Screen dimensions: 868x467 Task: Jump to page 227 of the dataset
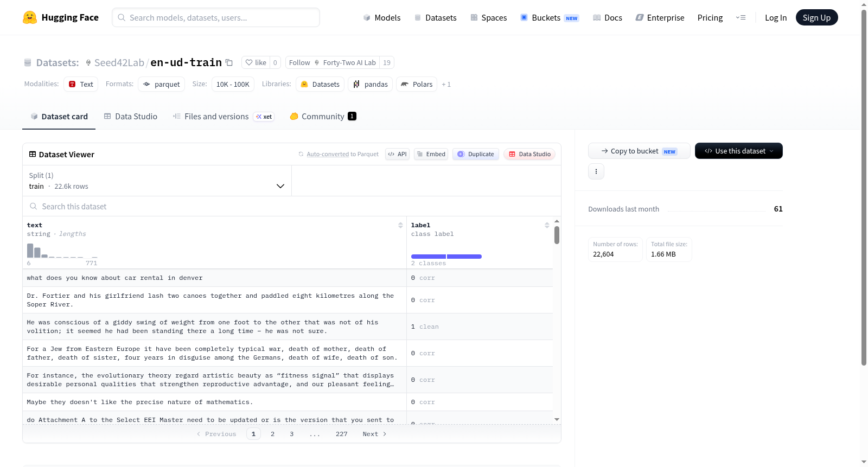pos(341,434)
